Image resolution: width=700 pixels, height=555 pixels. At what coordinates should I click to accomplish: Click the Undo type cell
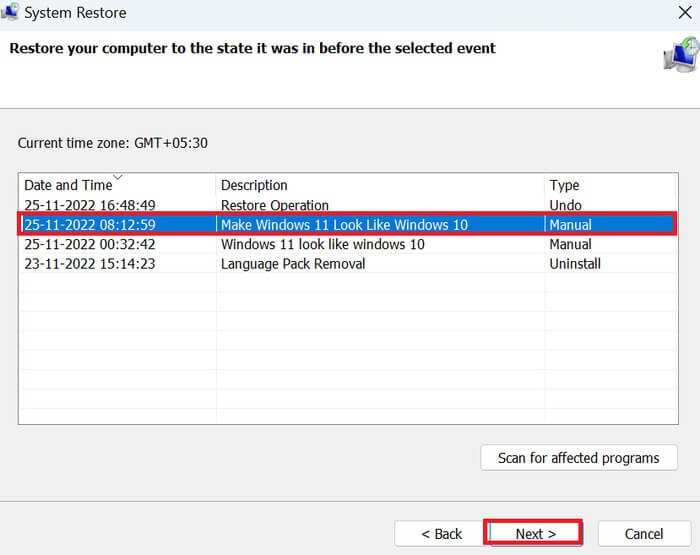point(565,205)
